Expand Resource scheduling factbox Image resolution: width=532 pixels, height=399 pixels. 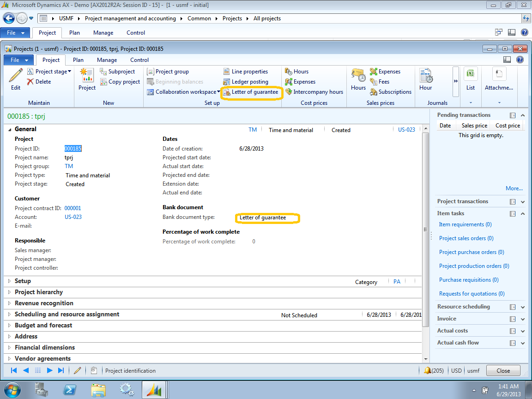(523, 308)
